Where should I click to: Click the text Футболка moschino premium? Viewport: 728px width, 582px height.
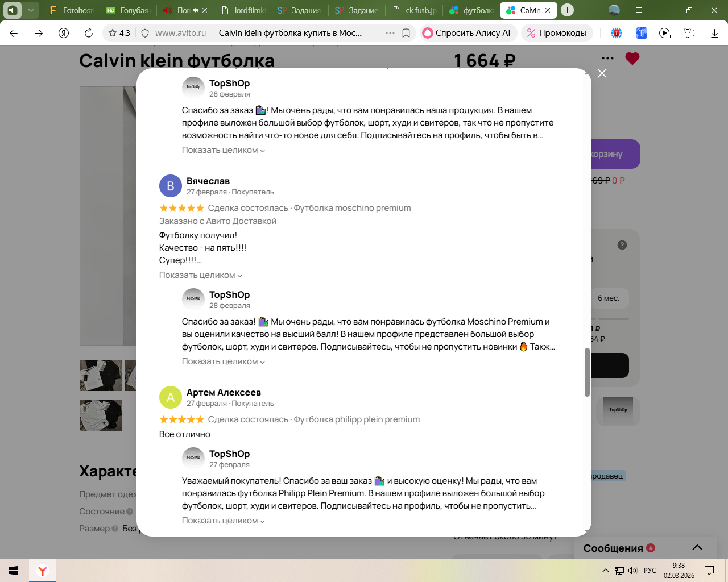pos(353,208)
